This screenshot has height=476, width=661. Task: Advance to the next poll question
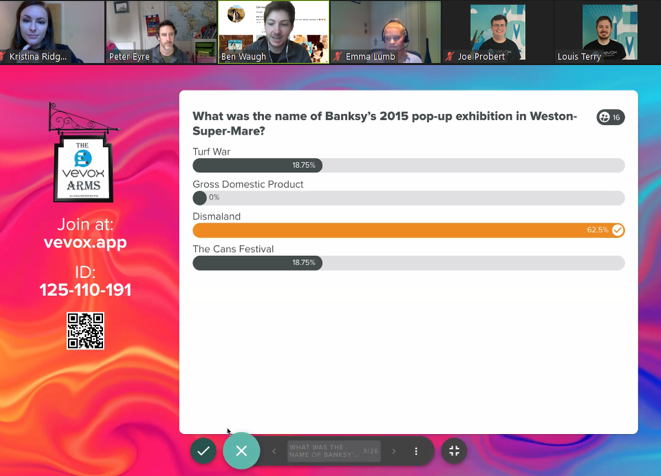click(x=394, y=451)
